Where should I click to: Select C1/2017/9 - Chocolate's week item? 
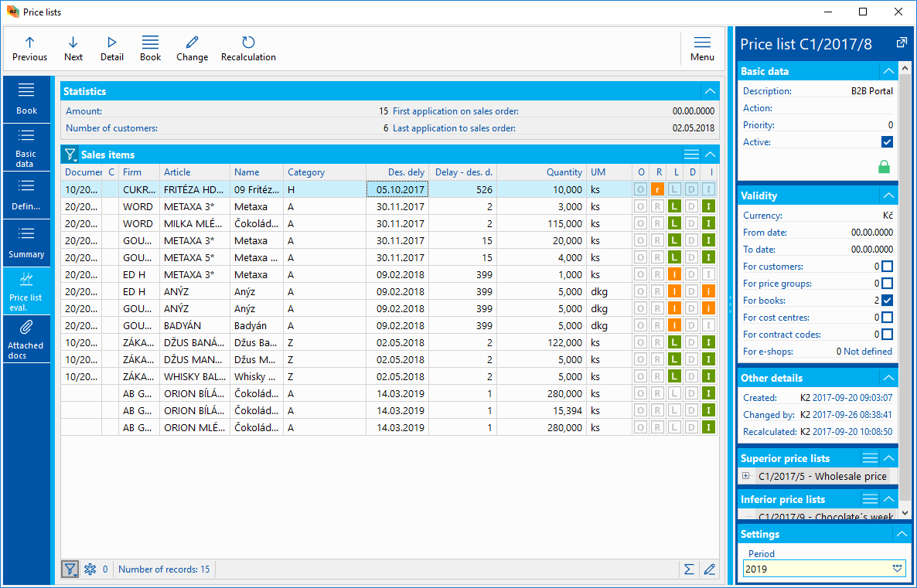click(x=825, y=516)
